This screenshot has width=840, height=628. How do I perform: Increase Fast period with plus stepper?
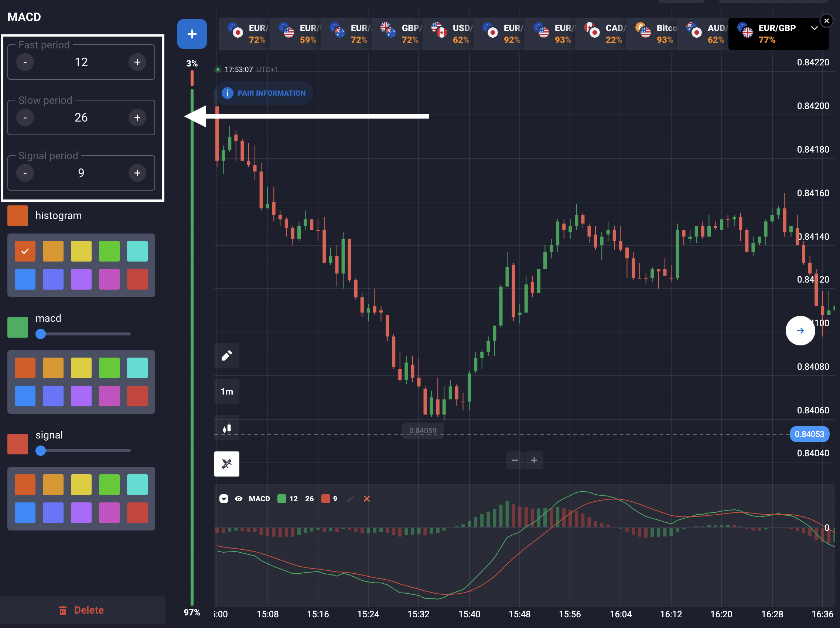137,62
